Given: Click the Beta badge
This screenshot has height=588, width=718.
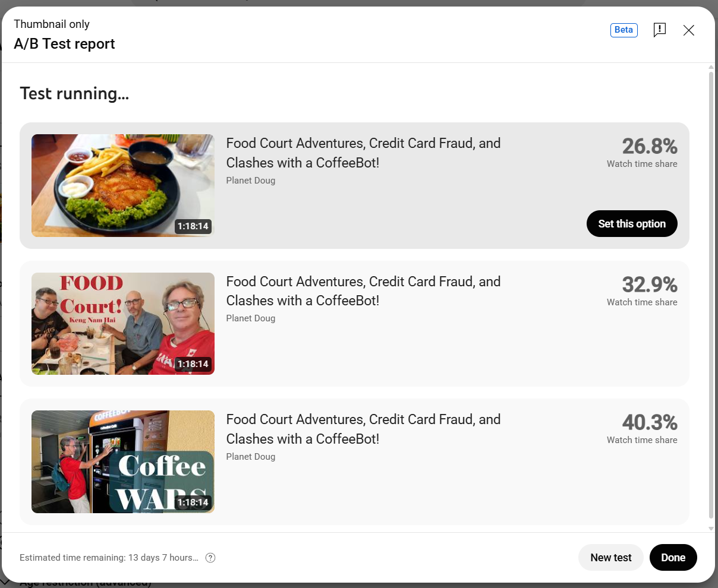Looking at the screenshot, I should (623, 30).
